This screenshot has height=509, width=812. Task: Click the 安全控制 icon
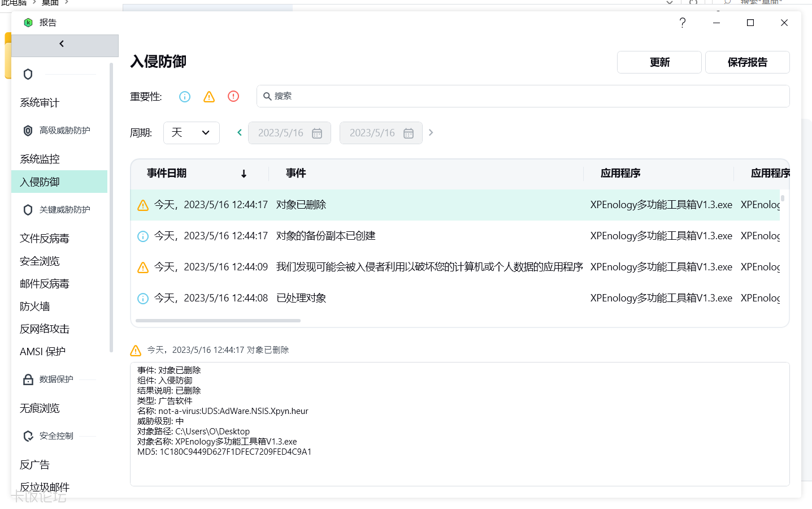point(28,436)
